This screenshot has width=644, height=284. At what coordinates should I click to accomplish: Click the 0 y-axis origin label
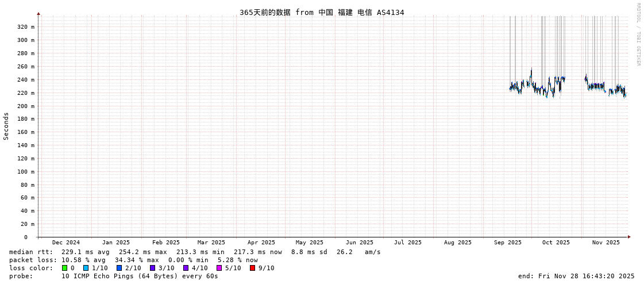(x=25, y=237)
